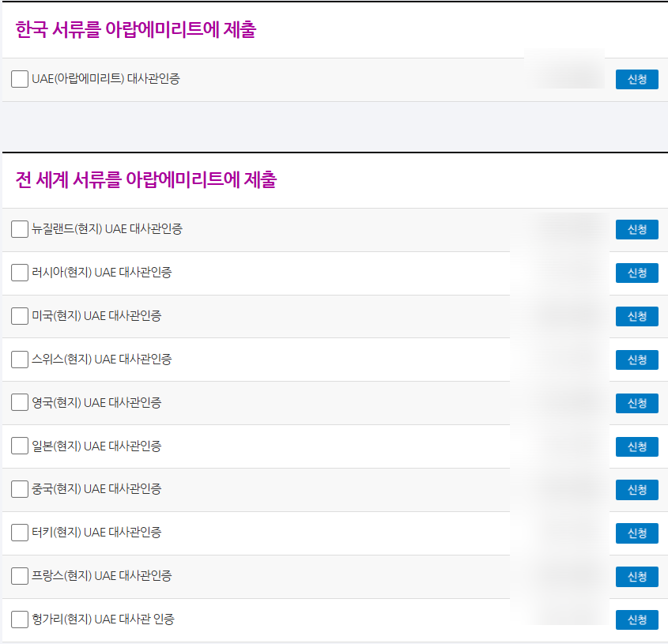Click the 신청 button for 영국(현지)
The image size is (668, 644).
[x=637, y=403]
